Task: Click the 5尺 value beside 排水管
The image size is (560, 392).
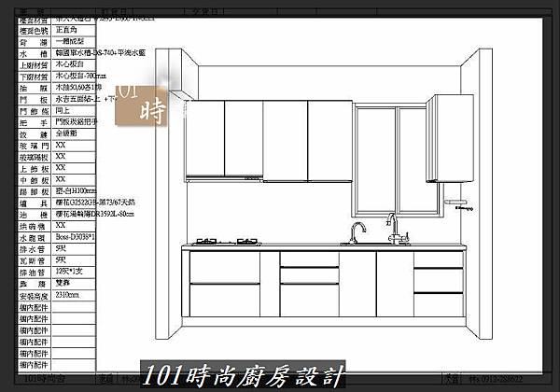Action: point(61,248)
